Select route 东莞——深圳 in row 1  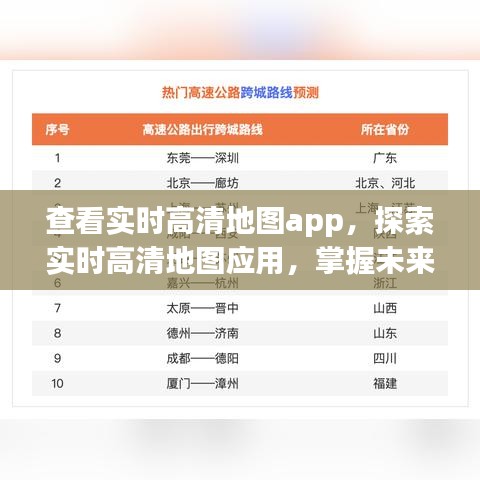tap(203, 158)
